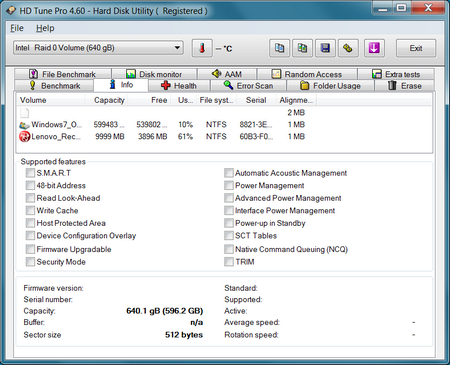Select the Windows7_O... volume row name
Image resolution: width=450 pixels, height=365 pixels.
click(56, 125)
